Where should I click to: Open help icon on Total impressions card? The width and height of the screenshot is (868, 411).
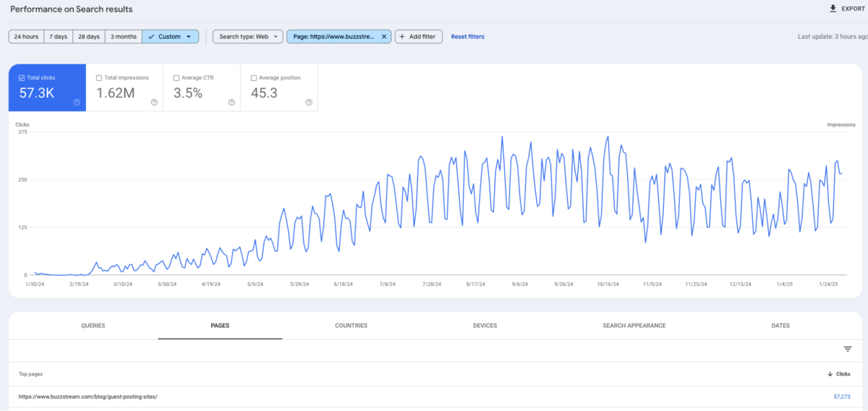tap(154, 103)
